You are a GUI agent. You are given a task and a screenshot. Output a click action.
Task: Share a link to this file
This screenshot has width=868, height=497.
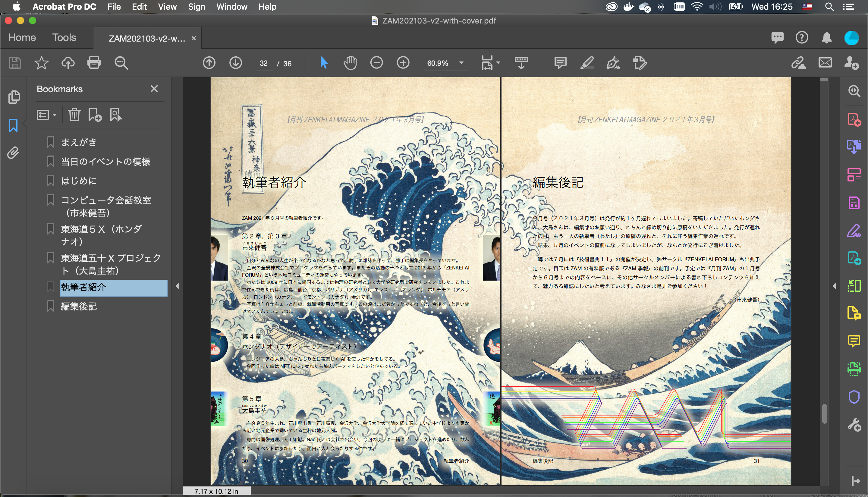799,63
